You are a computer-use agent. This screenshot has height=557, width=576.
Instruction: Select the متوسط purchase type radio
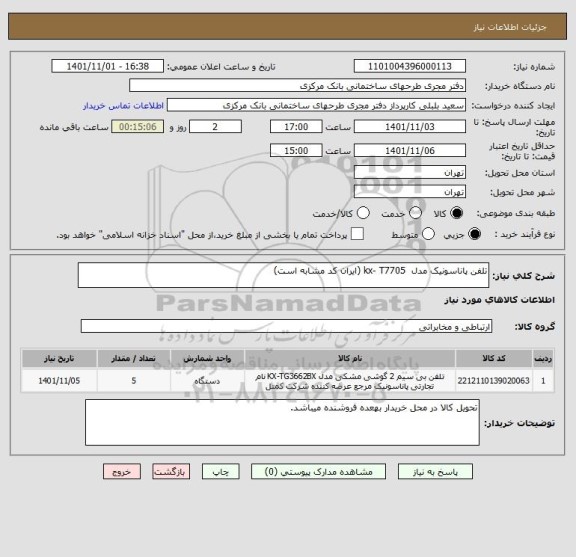[x=428, y=234]
